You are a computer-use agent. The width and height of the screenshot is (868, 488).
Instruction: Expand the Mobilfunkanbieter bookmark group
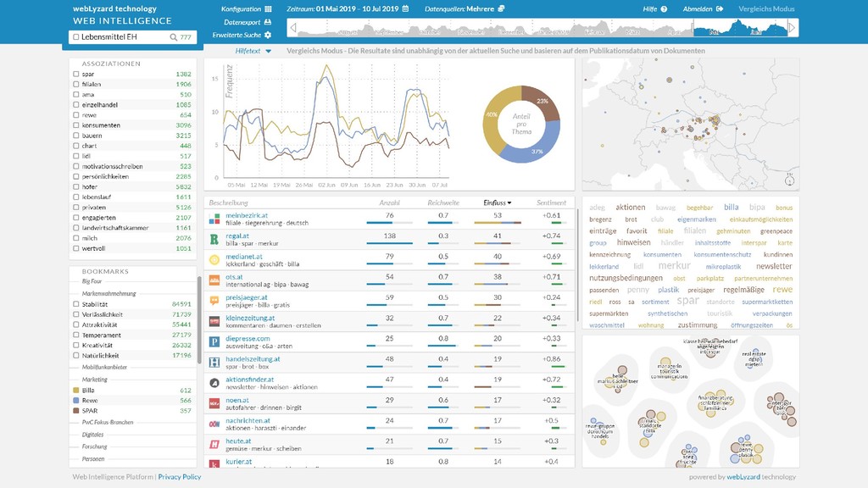point(104,368)
